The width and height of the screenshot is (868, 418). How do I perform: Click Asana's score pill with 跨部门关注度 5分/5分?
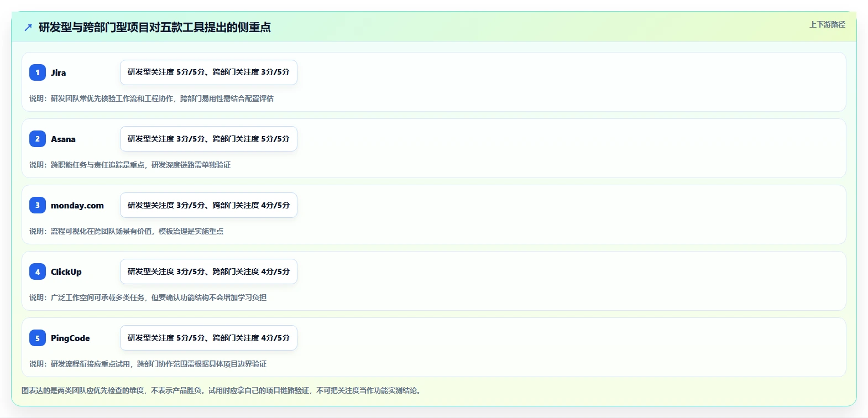[x=208, y=139]
